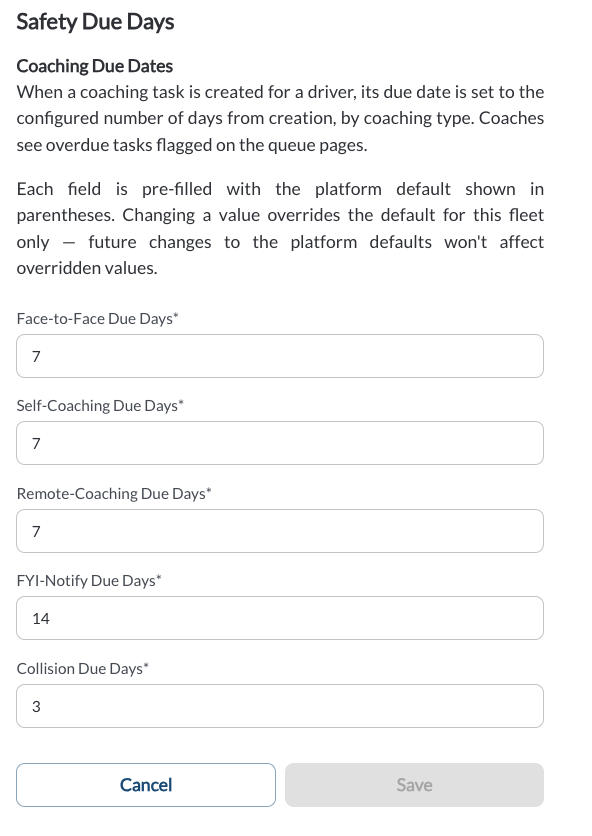Select the 'Remote-Coaching Due Days' label
Screen dimensions: 592x836
tap(111, 494)
